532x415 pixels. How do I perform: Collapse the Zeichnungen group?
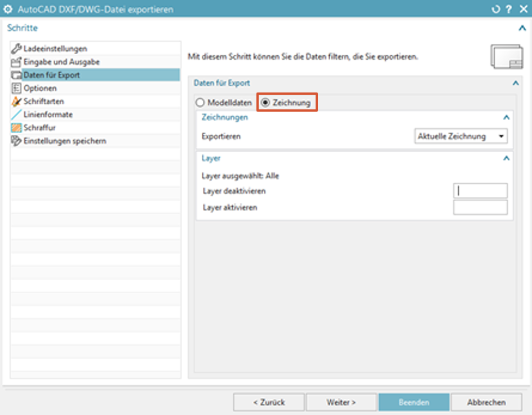point(506,118)
